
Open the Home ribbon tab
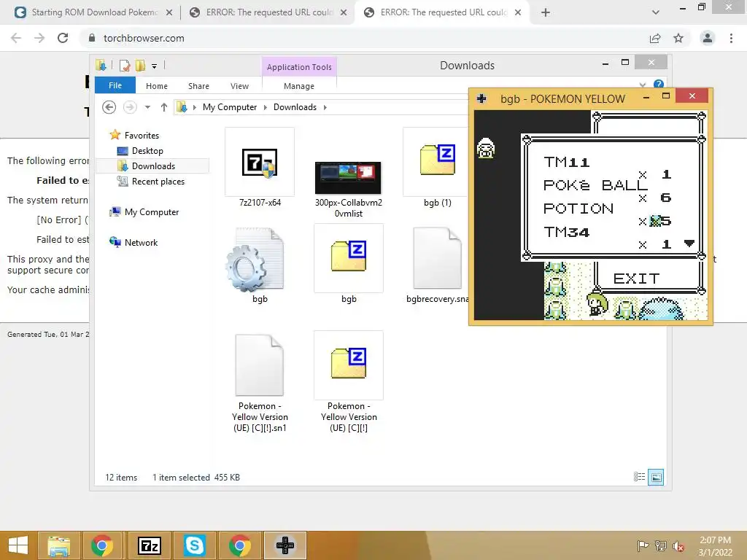coord(157,86)
